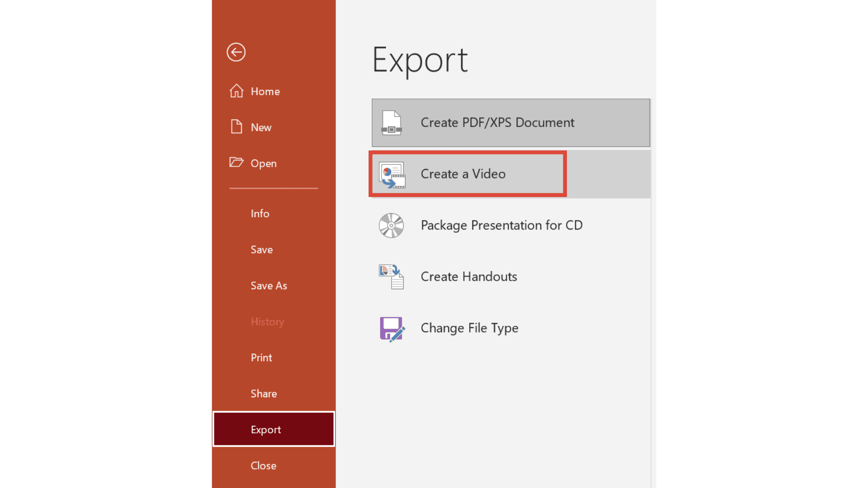Open the History entry
The height and width of the screenshot is (488, 868).
coord(274,322)
